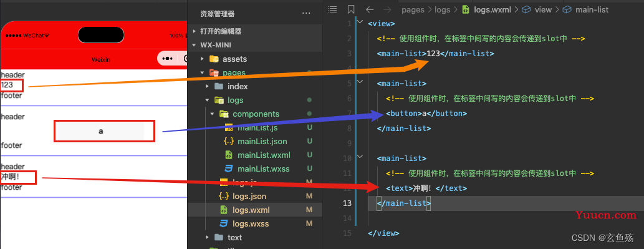The height and width of the screenshot is (249, 644).
Task: Open logs.wxss in the file tree
Action: 251,224
